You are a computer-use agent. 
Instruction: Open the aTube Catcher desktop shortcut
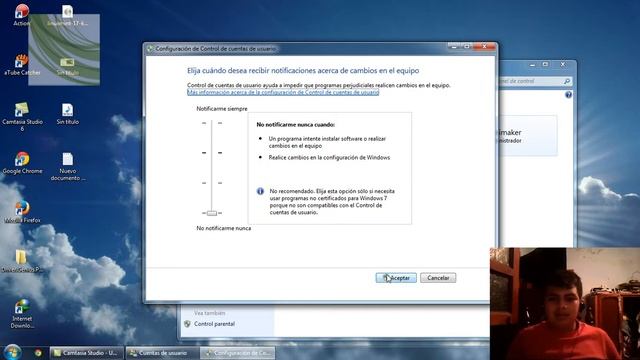[x=22, y=64]
